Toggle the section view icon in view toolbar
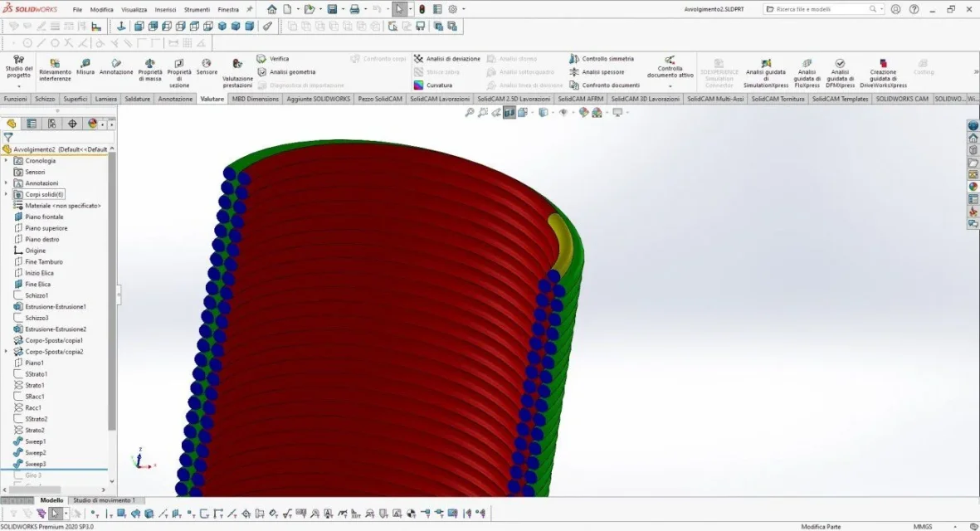 coord(510,113)
